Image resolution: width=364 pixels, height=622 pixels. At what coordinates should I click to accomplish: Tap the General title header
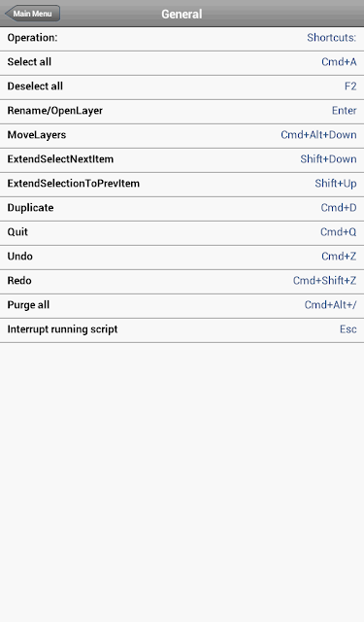pos(182,14)
